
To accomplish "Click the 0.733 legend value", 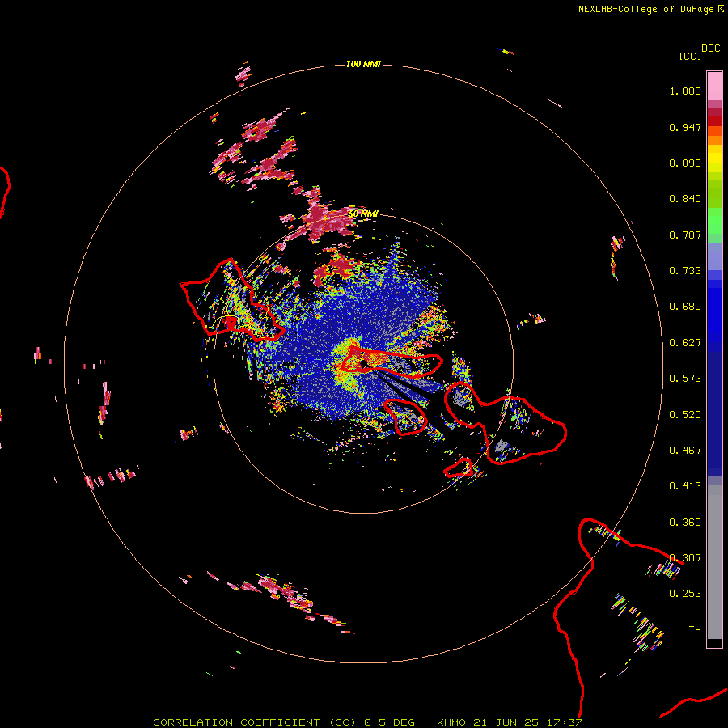I will click(685, 271).
